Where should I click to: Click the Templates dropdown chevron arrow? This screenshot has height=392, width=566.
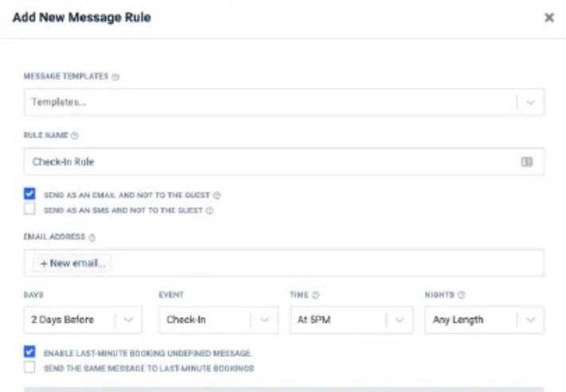(x=530, y=103)
